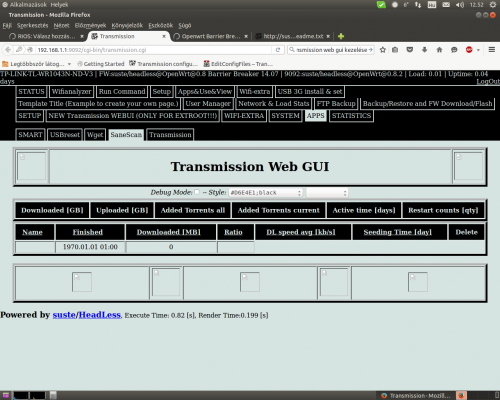
Task: Bookmark this page with star icon
Action: tap(383, 50)
